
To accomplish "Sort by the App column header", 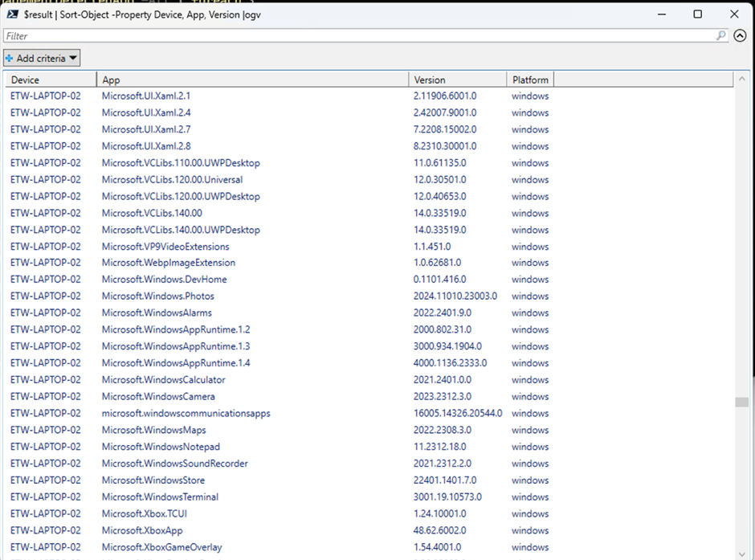I will tap(253, 80).
